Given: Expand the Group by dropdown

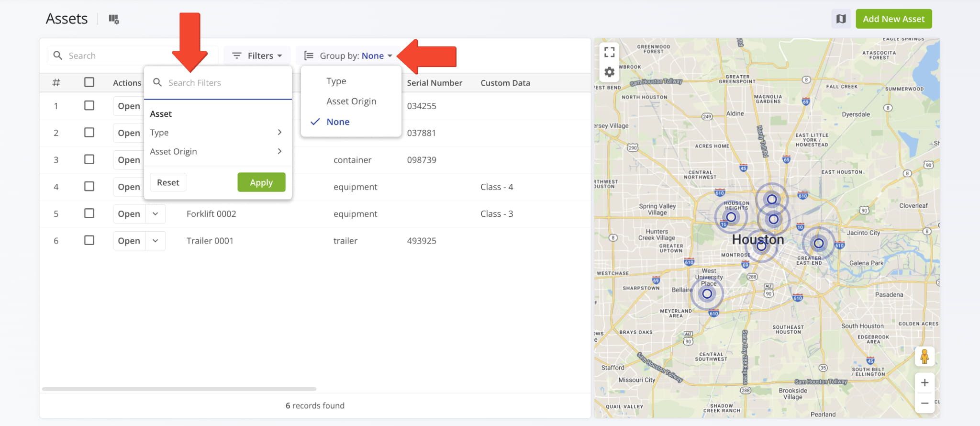Looking at the screenshot, I should tap(348, 56).
